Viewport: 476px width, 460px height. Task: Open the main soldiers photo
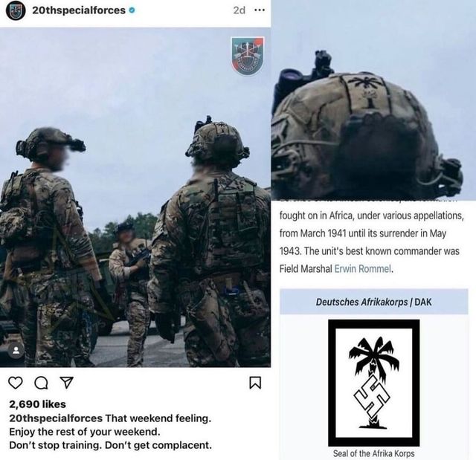pos(135,197)
